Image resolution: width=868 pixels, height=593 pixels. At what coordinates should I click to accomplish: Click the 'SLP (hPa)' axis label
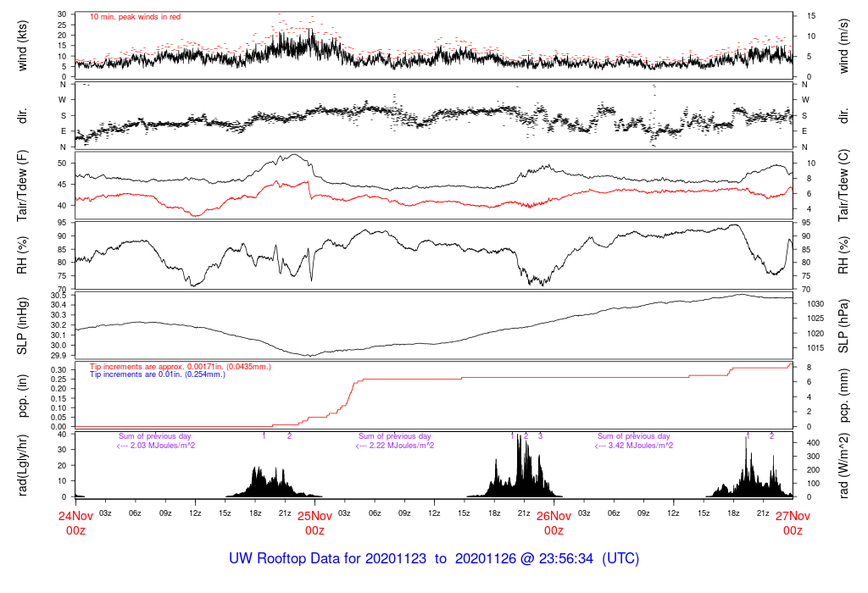pos(843,326)
